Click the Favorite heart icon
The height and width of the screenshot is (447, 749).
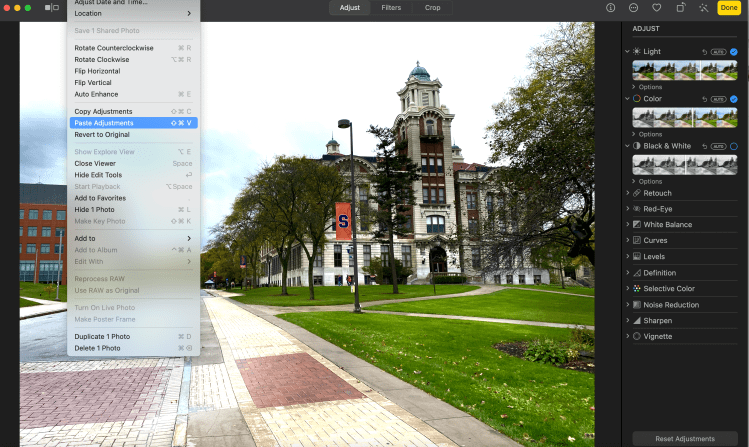pos(657,8)
